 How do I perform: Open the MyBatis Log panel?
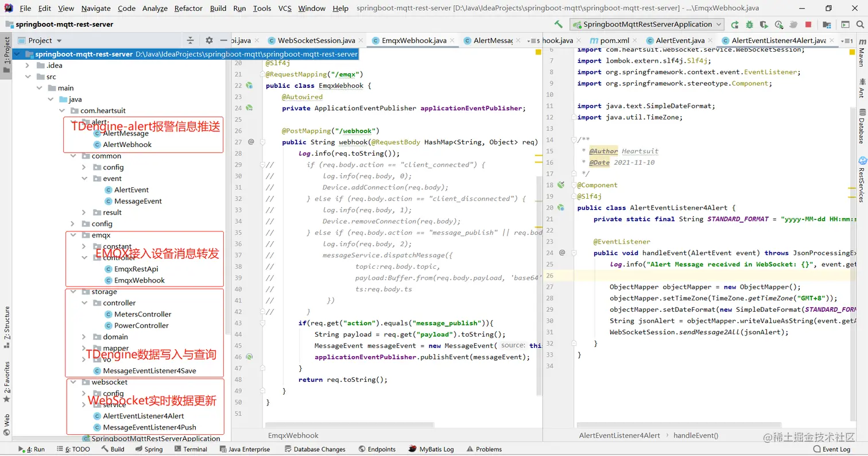coord(431,449)
